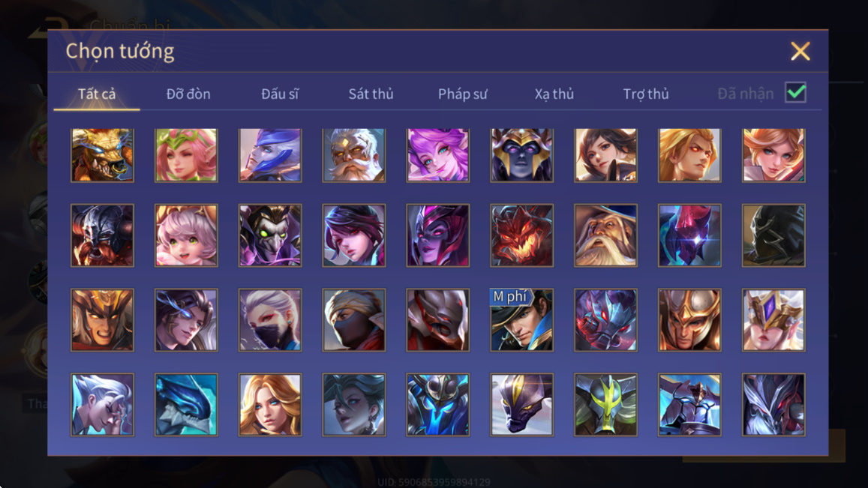Select the golden dragon beast hero portrait

point(103,155)
